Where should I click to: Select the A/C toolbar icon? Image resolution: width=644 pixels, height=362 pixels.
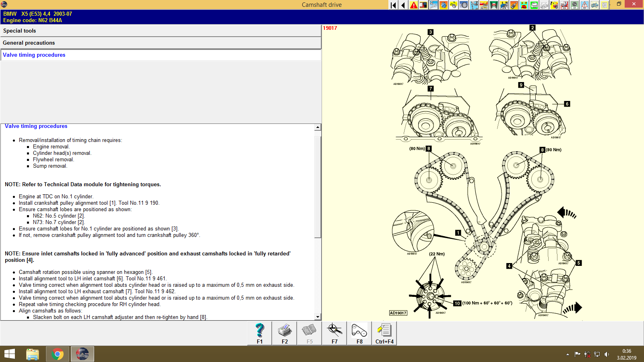point(574,5)
